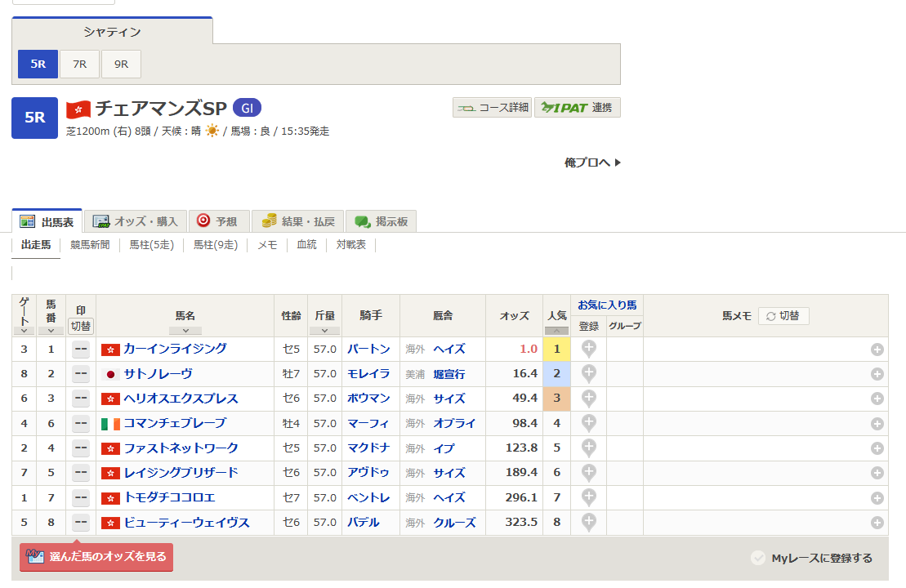Toggle prediction mark for ヘリオスエクスプレス
Image resolution: width=906 pixels, height=588 pixels.
point(81,399)
